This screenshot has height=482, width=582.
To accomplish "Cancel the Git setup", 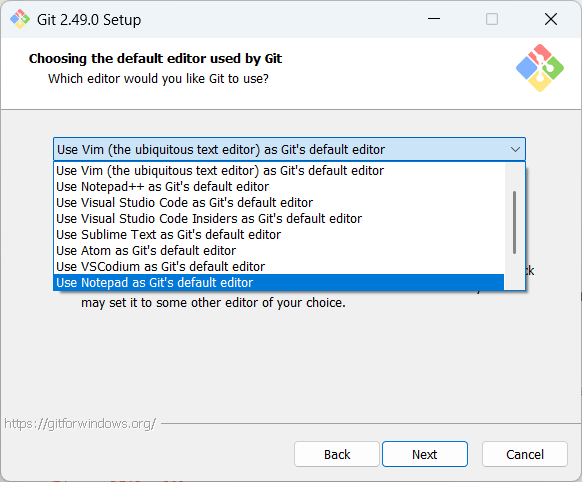I will (525, 454).
